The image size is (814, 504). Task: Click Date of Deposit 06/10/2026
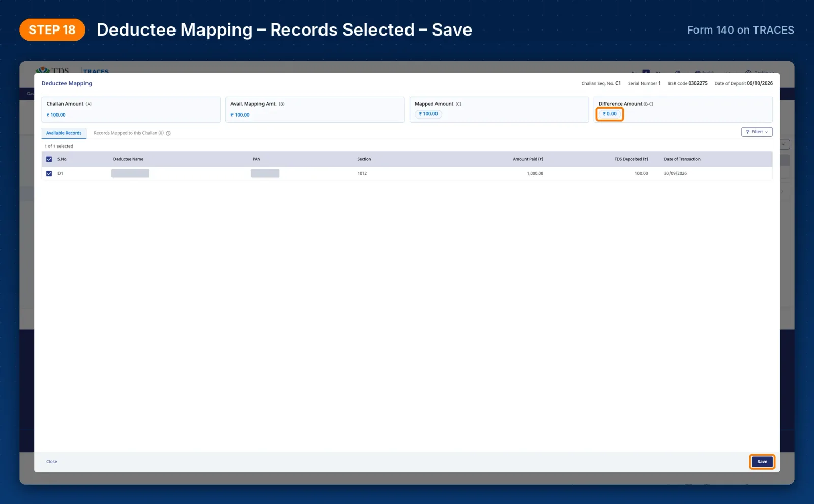[x=743, y=83]
